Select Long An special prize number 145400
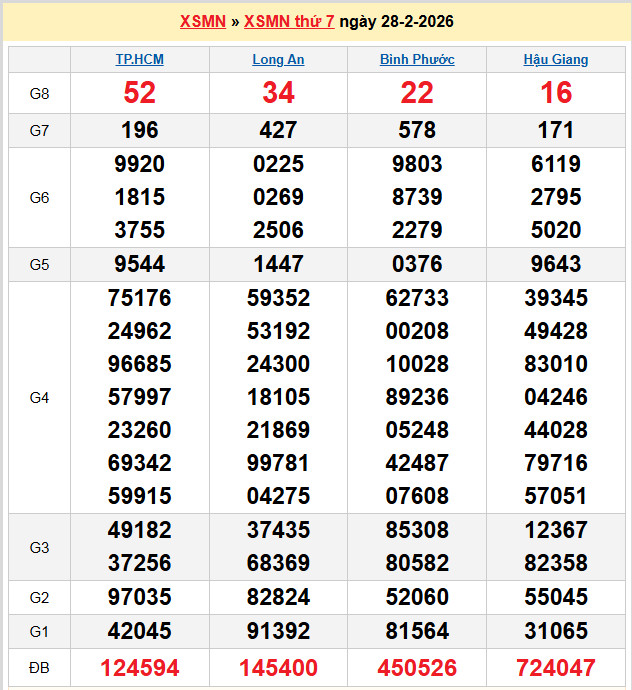Screen dimensions: 632x690 pyautogui.click(x=278, y=667)
